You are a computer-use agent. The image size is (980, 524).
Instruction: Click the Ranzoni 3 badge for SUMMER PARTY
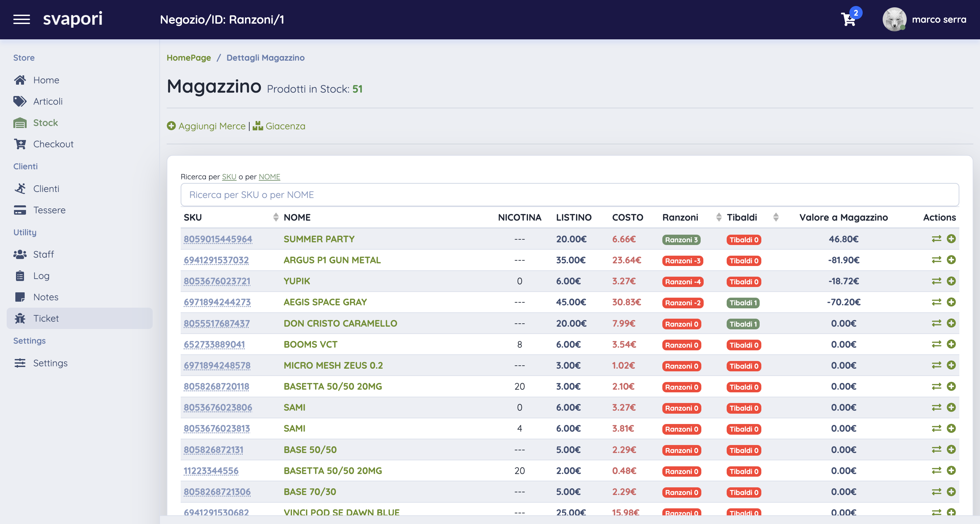[x=681, y=240]
